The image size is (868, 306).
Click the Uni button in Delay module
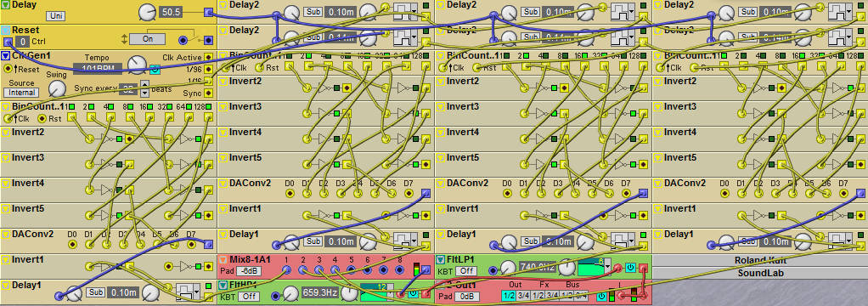(54, 16)
